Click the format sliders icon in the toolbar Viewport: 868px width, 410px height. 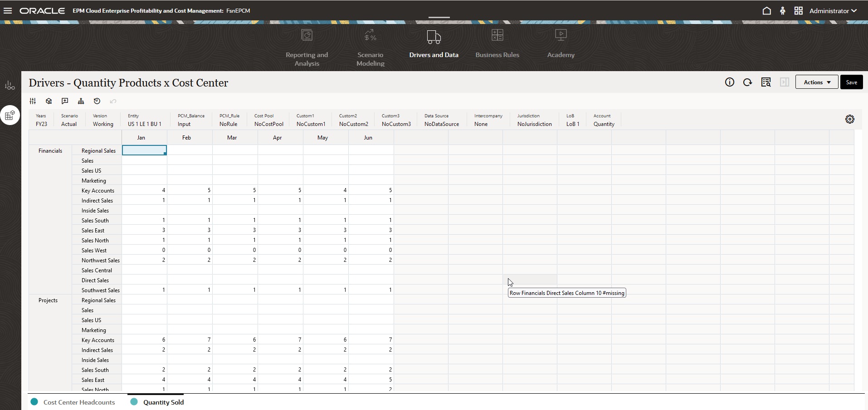(32, 101)
